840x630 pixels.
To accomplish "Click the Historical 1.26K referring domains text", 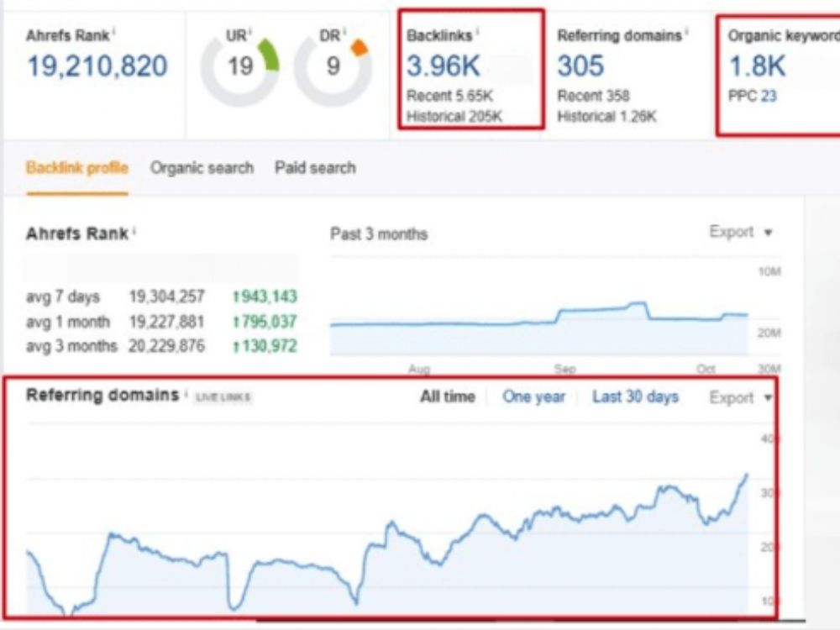I will click(x=607, y=116).
